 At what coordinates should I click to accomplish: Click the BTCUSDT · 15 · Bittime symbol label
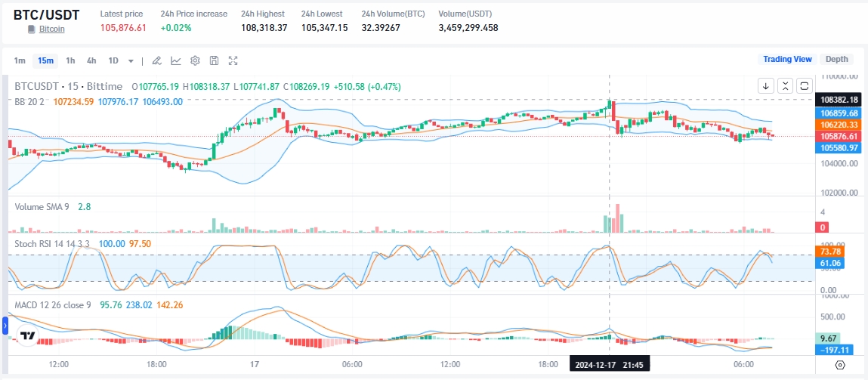[68, 86]
